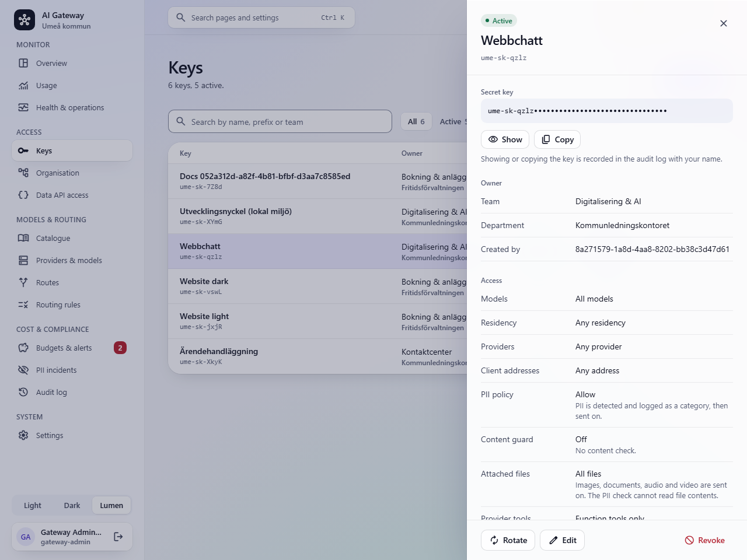The height and width of the screenshot is (560, 747).
Task: Click the AI Gateway logo icon
Action: [x=25, y=20]
